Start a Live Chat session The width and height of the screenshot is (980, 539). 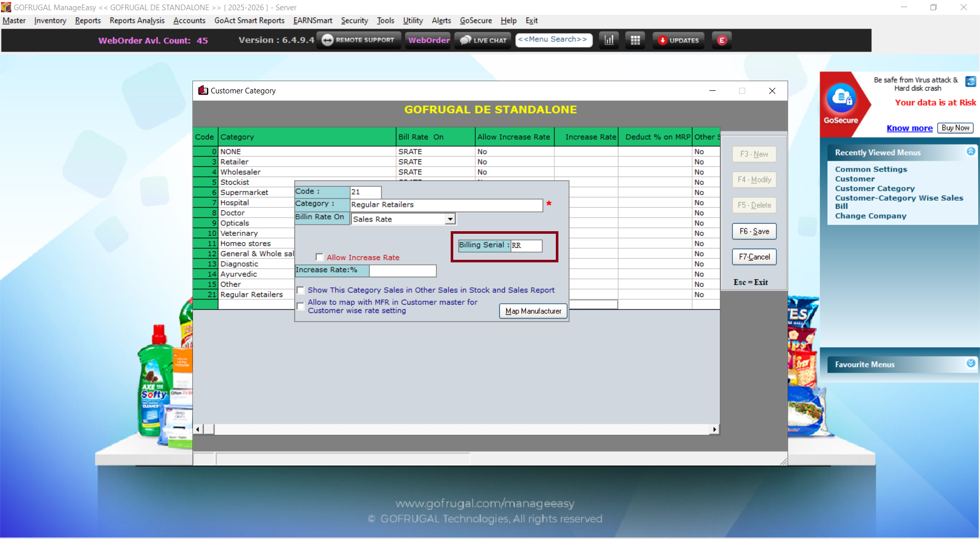pyautogui.click(x=483, y=40)
